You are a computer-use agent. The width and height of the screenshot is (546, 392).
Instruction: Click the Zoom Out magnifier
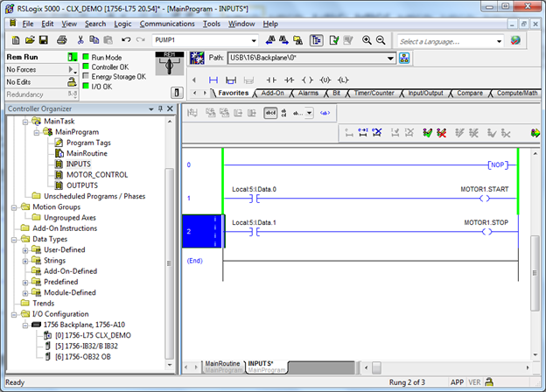pos(381,40)
